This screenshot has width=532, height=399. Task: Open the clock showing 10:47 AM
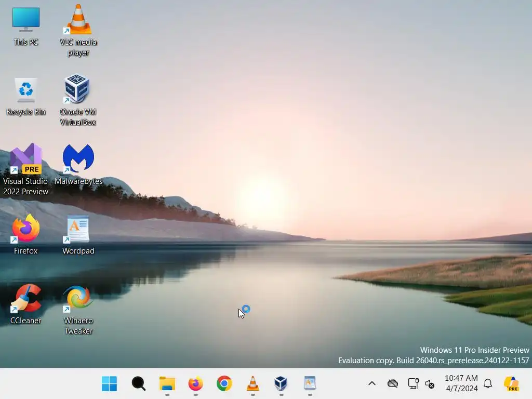pos(461,383)
